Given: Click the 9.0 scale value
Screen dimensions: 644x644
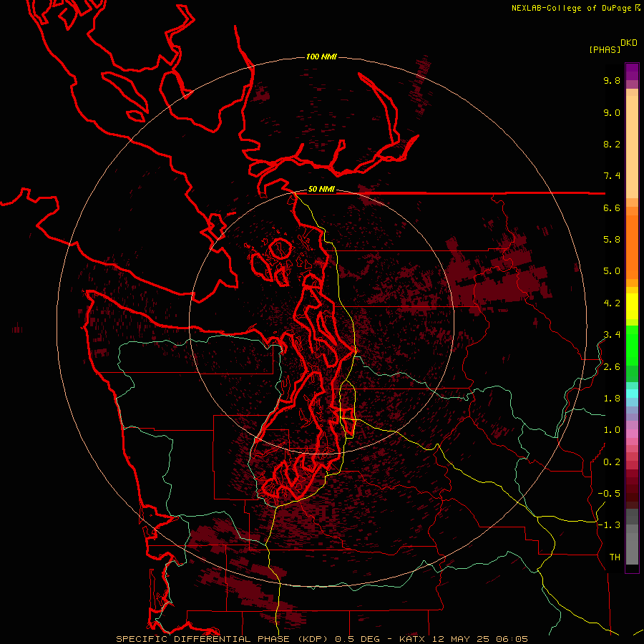Looking at the screenshot, I should click(612, 112).
